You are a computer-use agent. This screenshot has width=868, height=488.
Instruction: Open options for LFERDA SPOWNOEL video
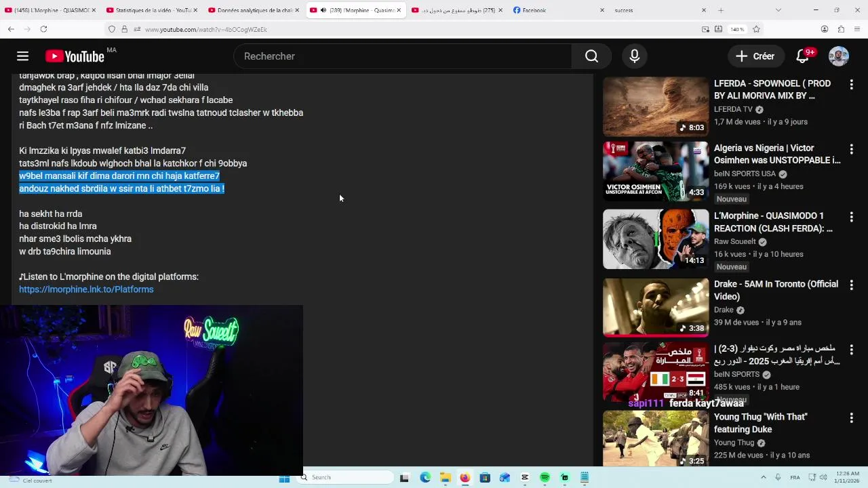pyautogui.click(x=852, y=84)
